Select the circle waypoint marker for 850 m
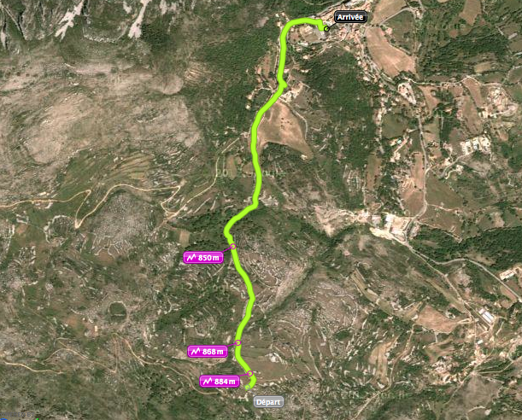This screenshot has height=420, width=522. point(233,247)
